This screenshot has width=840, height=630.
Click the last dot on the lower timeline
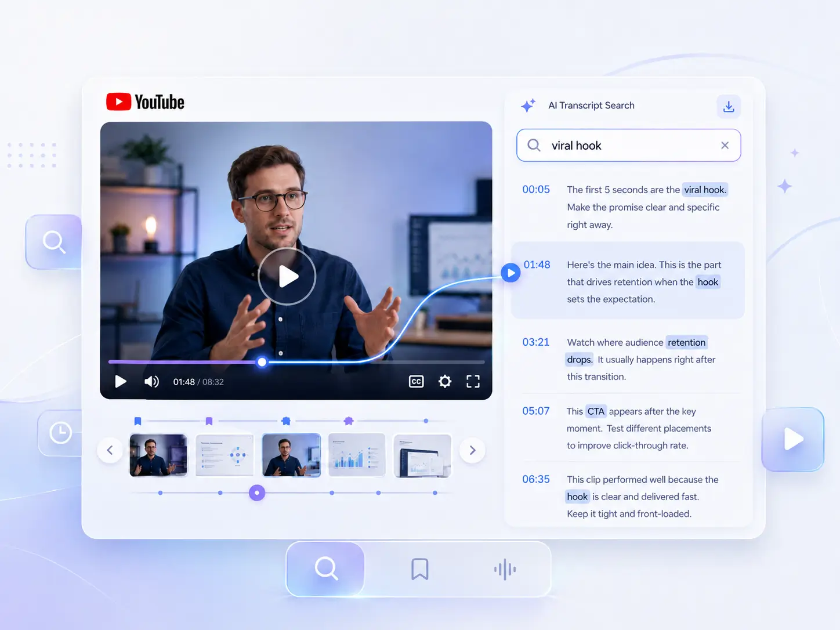point(435,493)
